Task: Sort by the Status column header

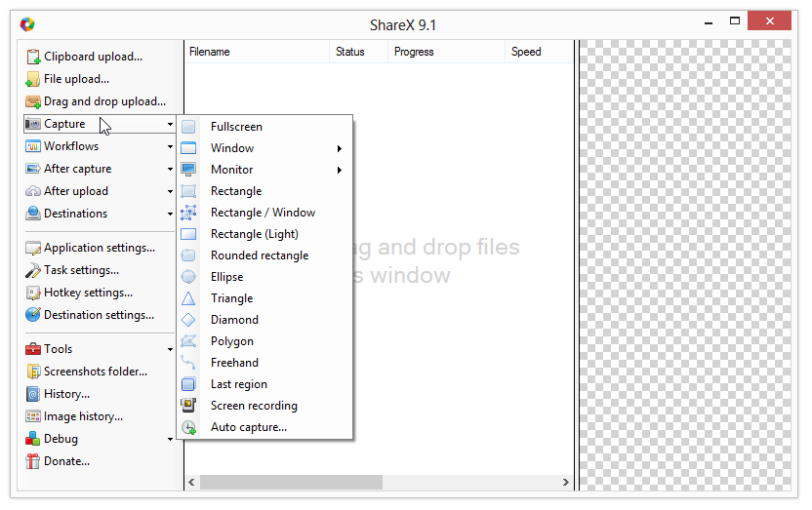Action: [x=358, y=52]
